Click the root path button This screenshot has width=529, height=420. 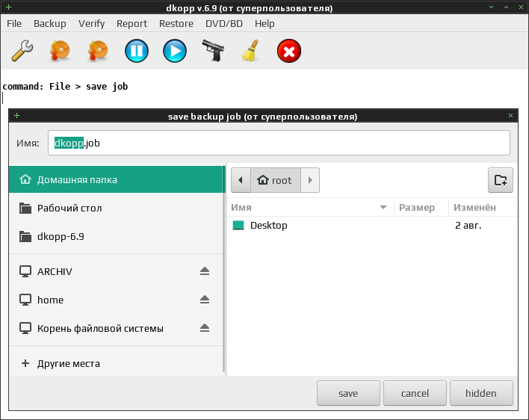(x=275, y=180)
